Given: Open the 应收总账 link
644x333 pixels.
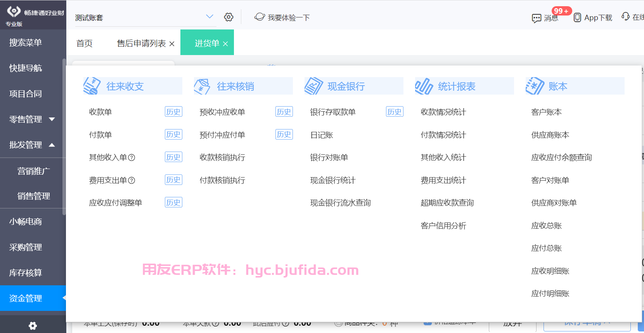Looking at the screenshot, I should (x=547, y=226).
